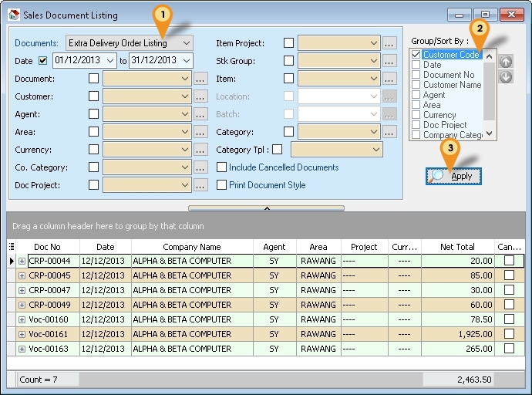The image size is (532, 395).
Task: Collapse the filter panel with chevron bar
Action: point(266,208)
